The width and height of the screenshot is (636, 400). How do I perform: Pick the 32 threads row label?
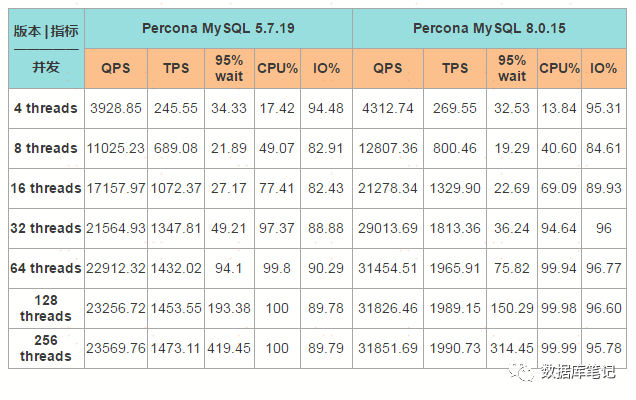pyautogui.click(x=46, y=228)
